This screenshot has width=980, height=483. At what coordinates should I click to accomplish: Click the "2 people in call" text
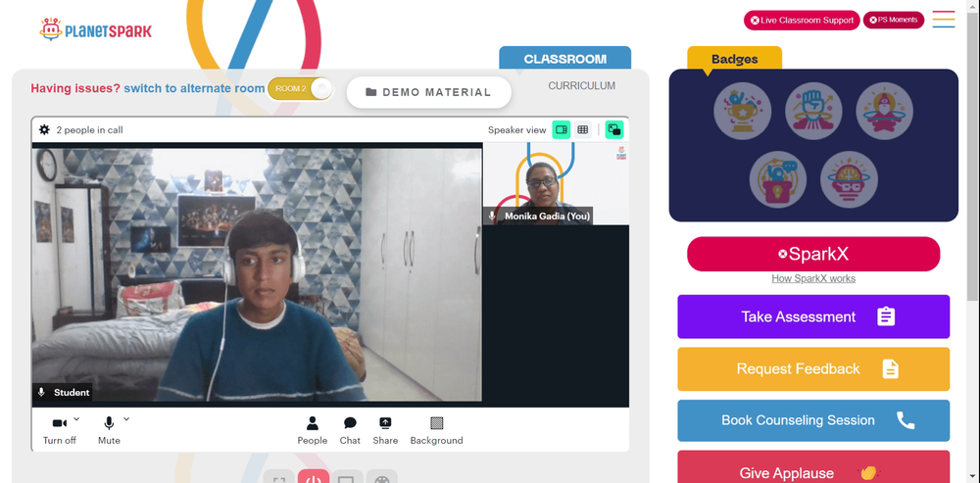click(89, 130)
